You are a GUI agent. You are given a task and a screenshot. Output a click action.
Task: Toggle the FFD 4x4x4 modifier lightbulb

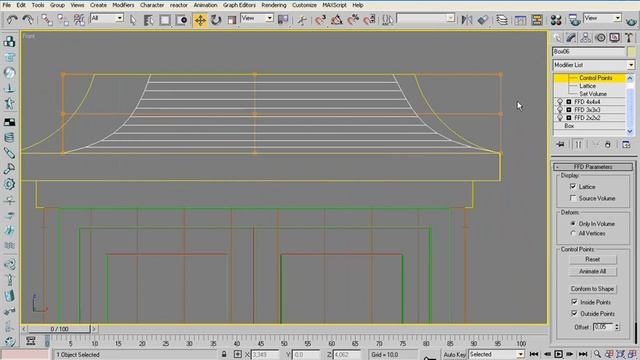point(560,102)
